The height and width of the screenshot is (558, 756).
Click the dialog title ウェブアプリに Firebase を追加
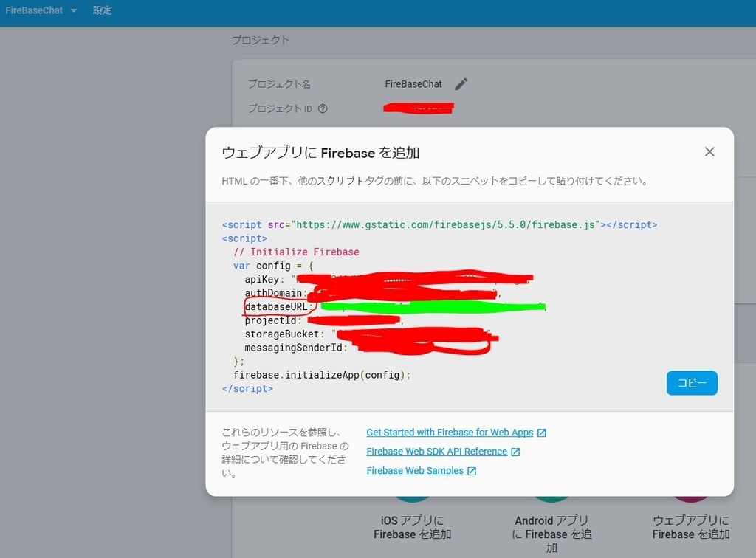320,153
